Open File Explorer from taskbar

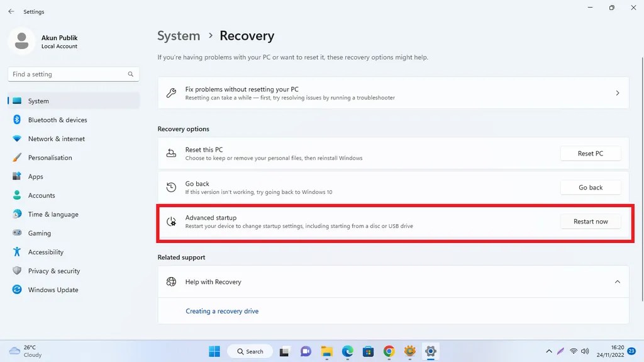tap(327, 351)
